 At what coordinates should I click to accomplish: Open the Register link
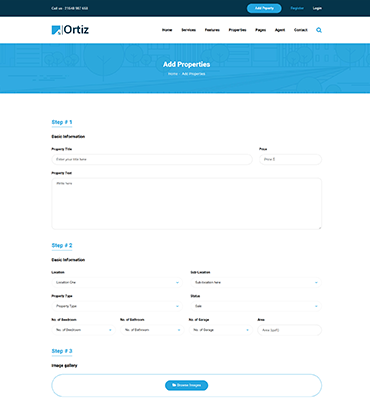[x=297, y=8]
